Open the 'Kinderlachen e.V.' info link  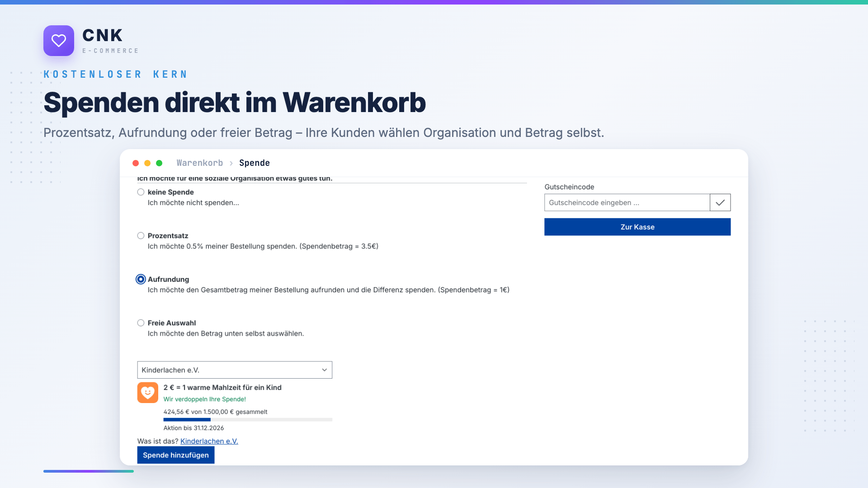click(x=209, y=441)
